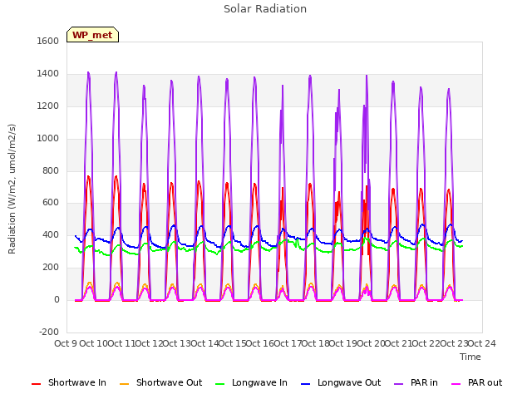Select the PAR in legend entry
The image size is (532, 399).
(416, 383)
